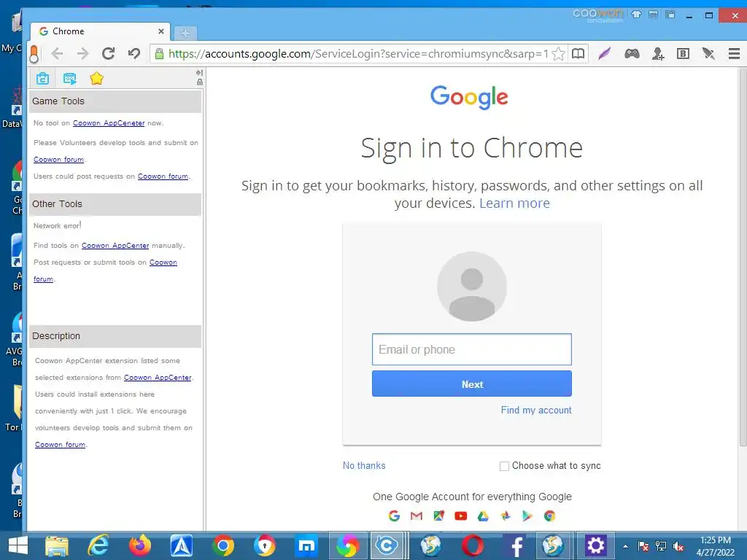The image size is (747, 560).
Task: Click the Email or phone field
Action: point(472,349)
